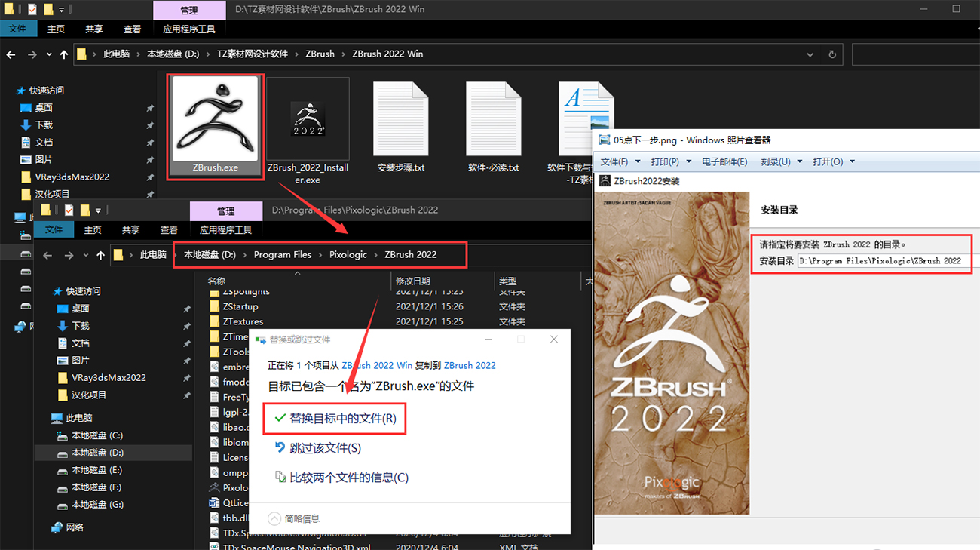The height and width of the screenshot is (550, 980).
Task: Click the 2021/12/1 15:26 date cell
Action: (430, 306)
